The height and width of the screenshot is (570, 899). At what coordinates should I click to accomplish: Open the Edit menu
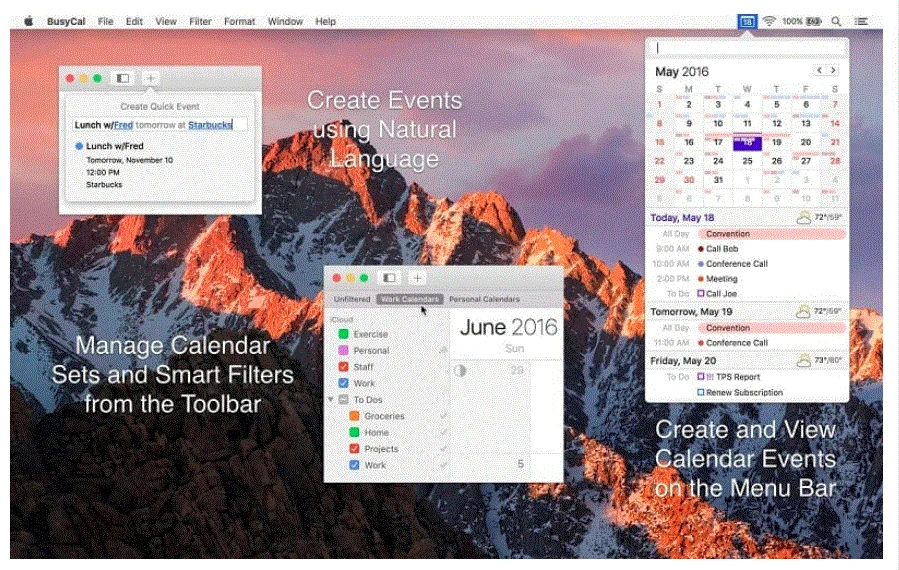134,21
